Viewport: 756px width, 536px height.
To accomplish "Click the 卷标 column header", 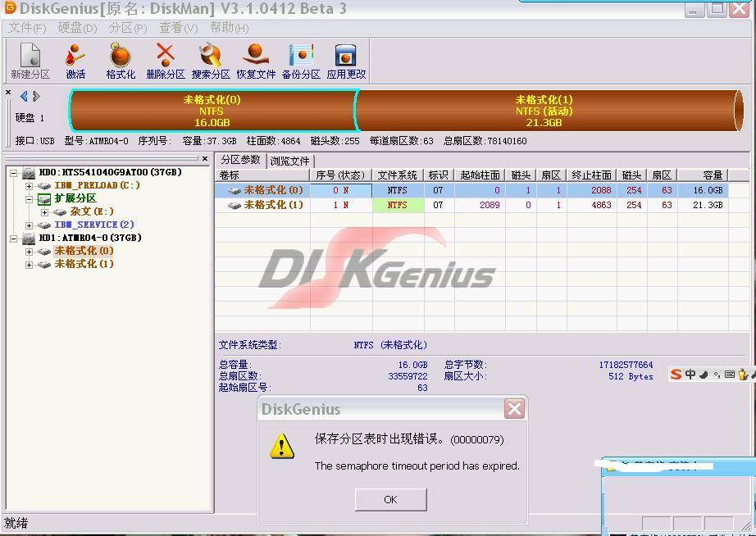I will (262, 175).
